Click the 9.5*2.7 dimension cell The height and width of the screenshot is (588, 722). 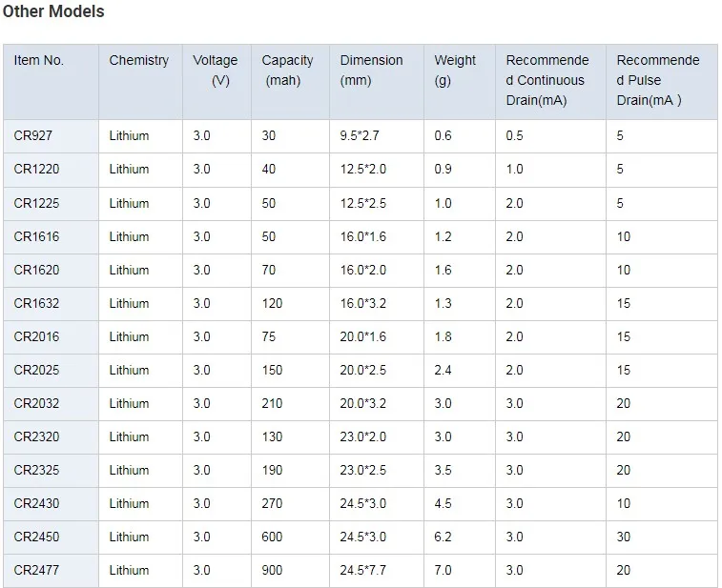tap(360, 136)
